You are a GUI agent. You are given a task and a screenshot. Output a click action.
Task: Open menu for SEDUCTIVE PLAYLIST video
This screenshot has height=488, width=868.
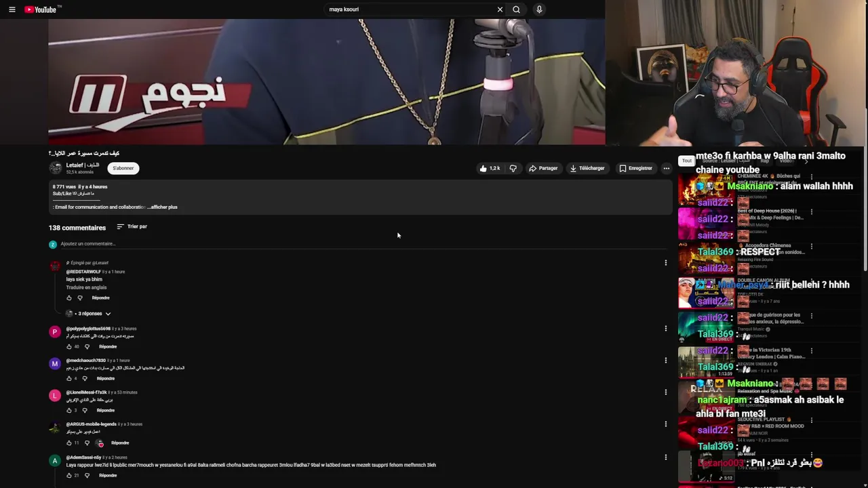(x=811, y=420)
